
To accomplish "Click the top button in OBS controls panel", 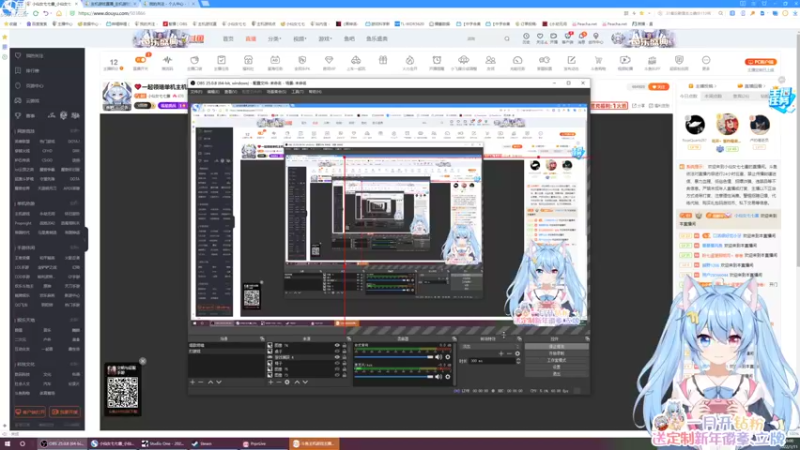I will [x=557, y=346].
